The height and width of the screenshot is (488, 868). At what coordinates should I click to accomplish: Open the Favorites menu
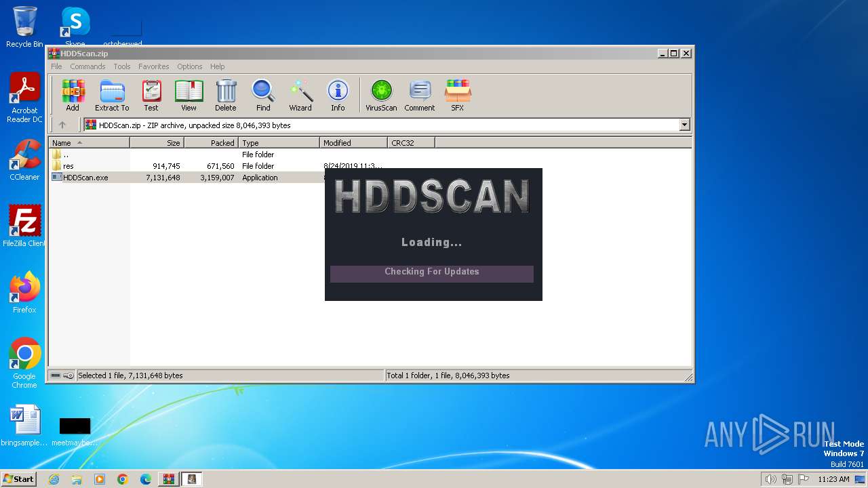tap(154, 66)
